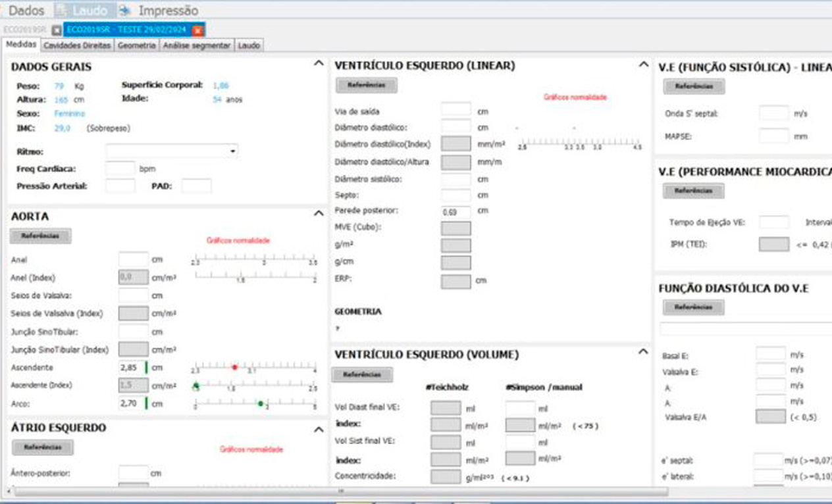Viewport: 832px width, 504px height.
Task: Open the Dados menu
Action: click(x=26, y=11)
